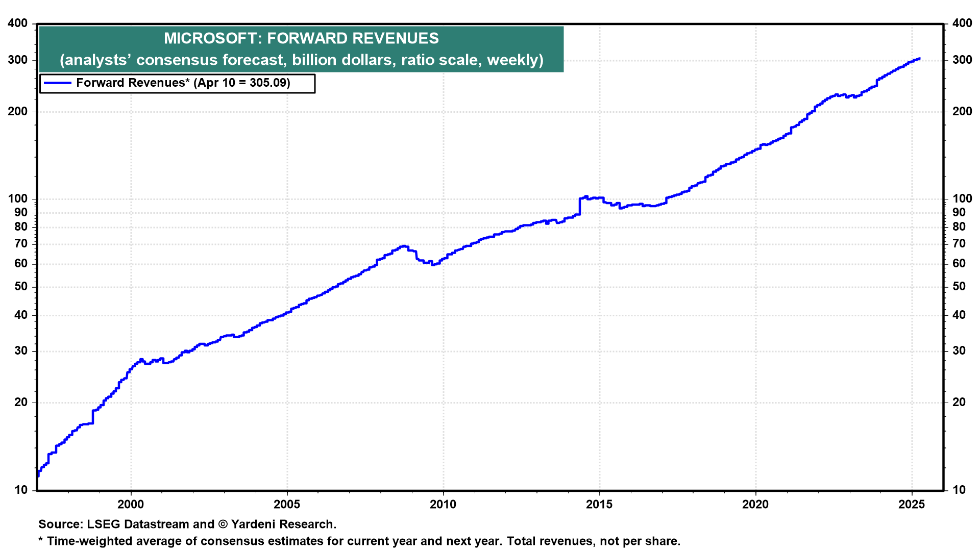Click the "2025" x-axis year label
Screen dimensions: 980x551
[912, 505]
